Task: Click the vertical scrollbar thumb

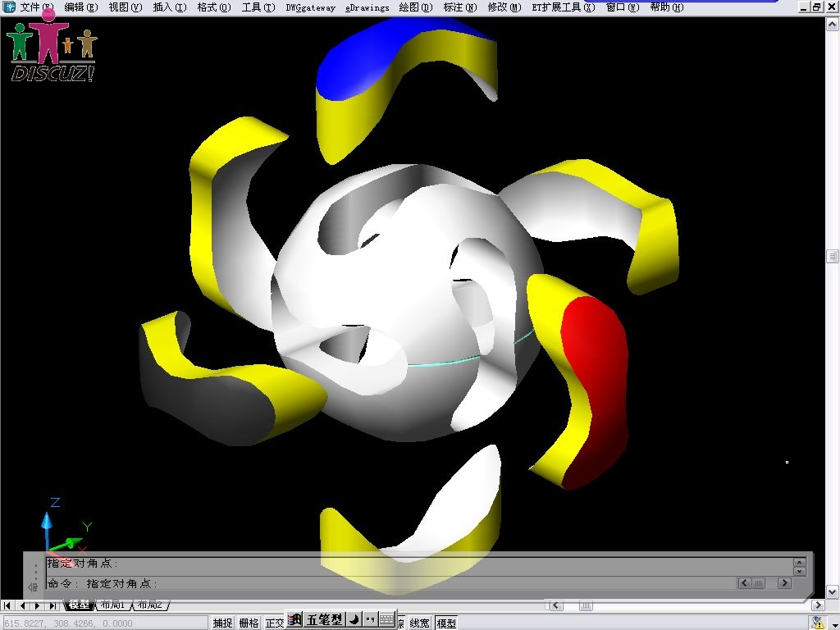Action: click(833, 256)
